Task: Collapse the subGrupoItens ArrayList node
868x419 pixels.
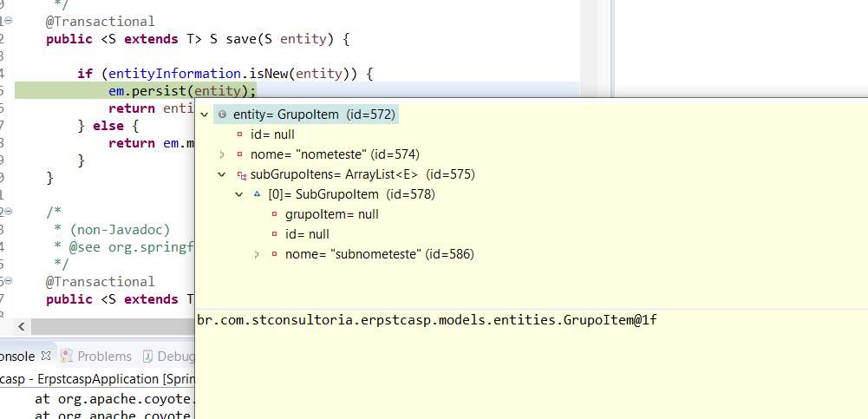Action: coord(222,174)
